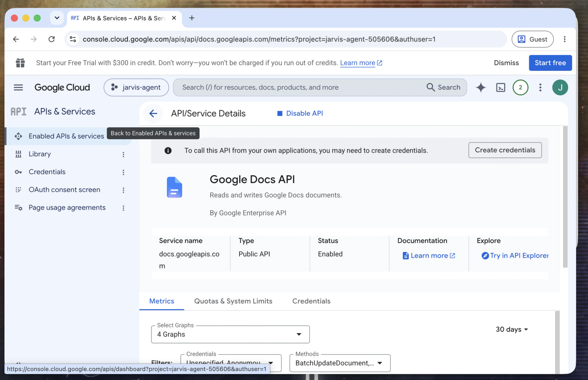Viewport: 588px width, 380px height.
Task: Go back to the previous page in browser
Action: click(x=16, y=39)
